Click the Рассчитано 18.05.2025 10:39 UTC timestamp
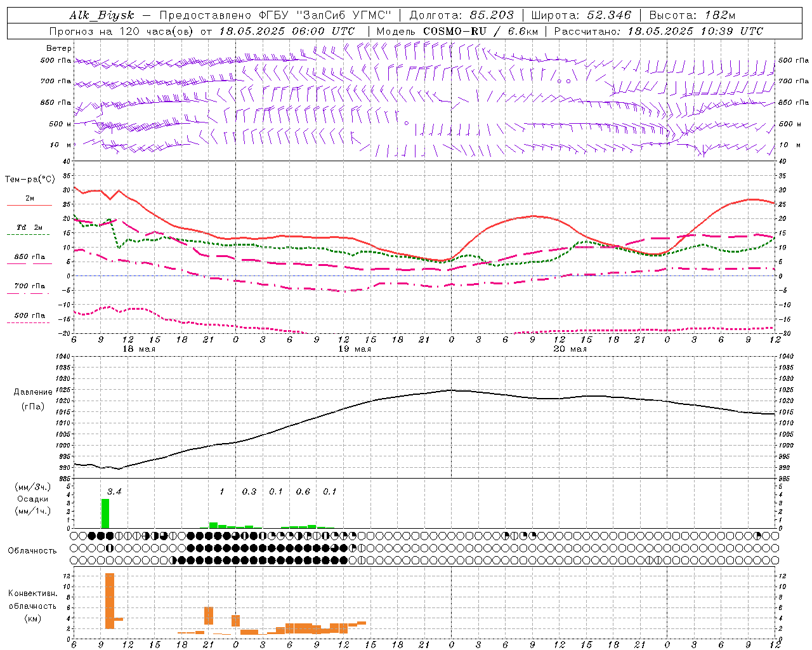This screenshot has width=812, height=650. tap(658, 31)
